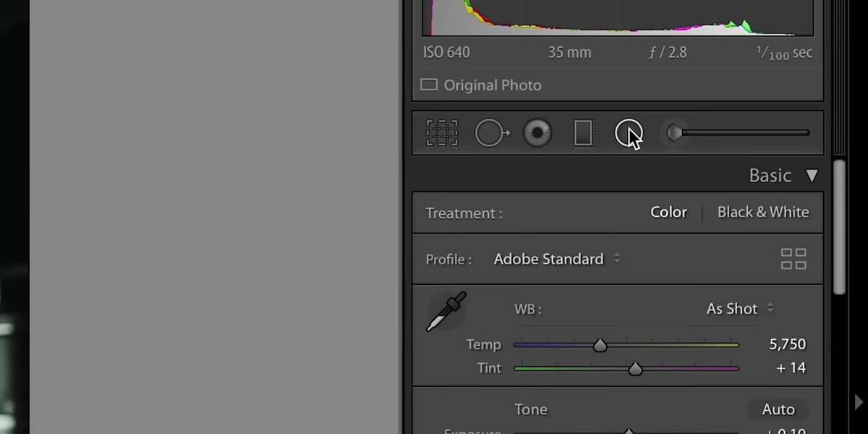Choose the Black & White treatment

click(763, 213)
